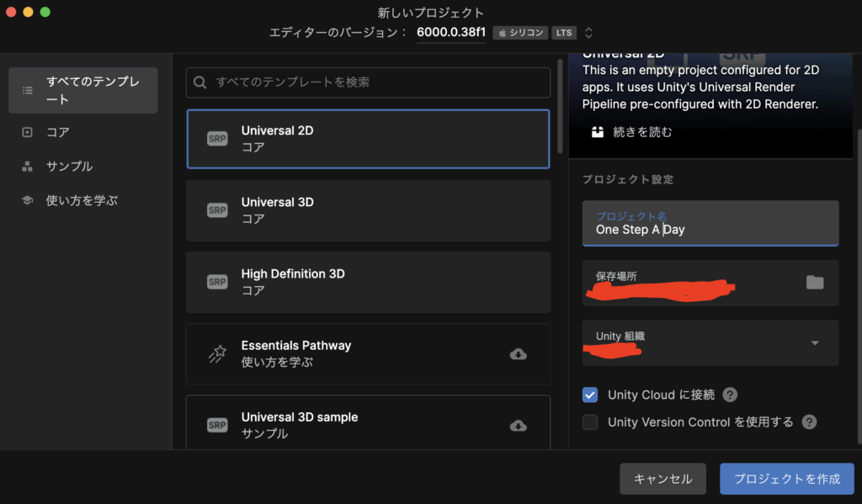The height and width of the screenshot is (504, 862).
Task: Click the コア category icon
Action: (x=27, y=132)
